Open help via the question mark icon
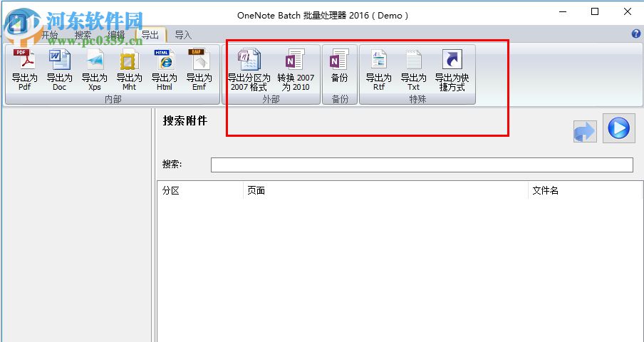 click(x=636, y=33)
